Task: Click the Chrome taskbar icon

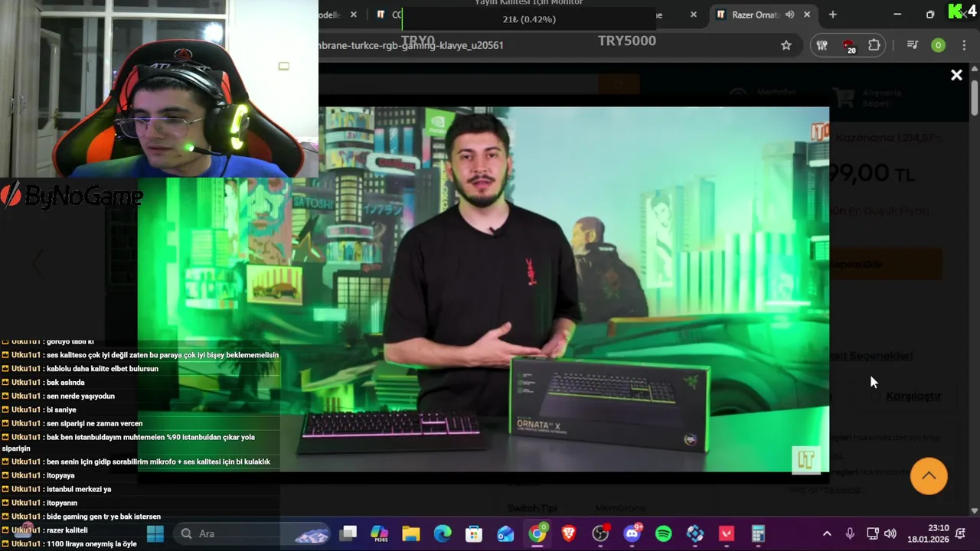Action: click(537, 533)
